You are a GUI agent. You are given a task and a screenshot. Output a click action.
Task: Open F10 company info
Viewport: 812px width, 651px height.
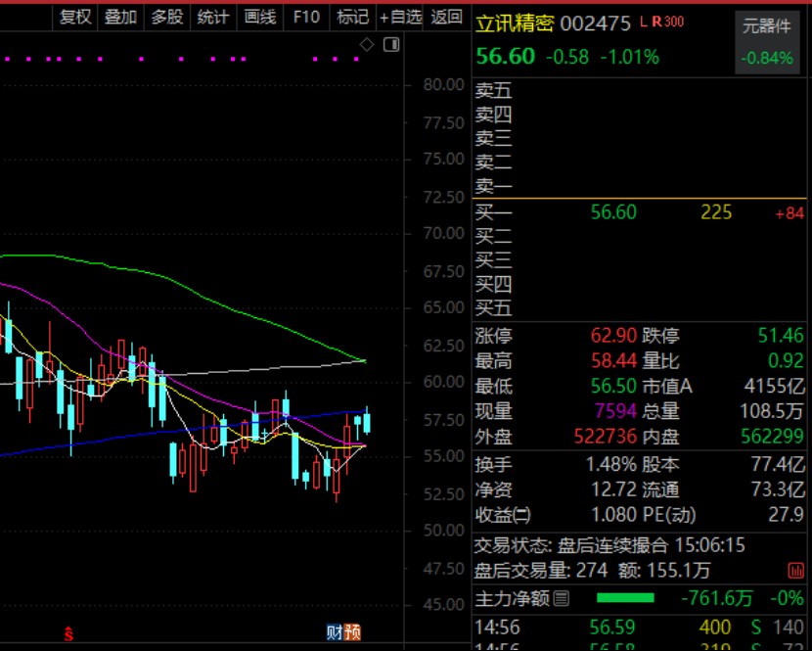point(306,17)
